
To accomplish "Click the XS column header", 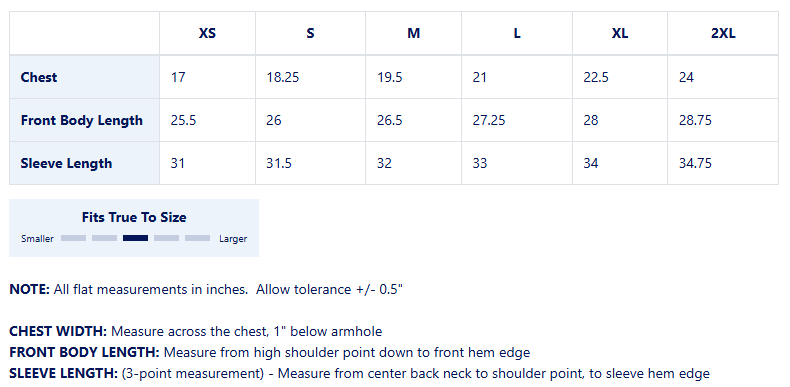I will pyautogui.click(x=207, y=33).
